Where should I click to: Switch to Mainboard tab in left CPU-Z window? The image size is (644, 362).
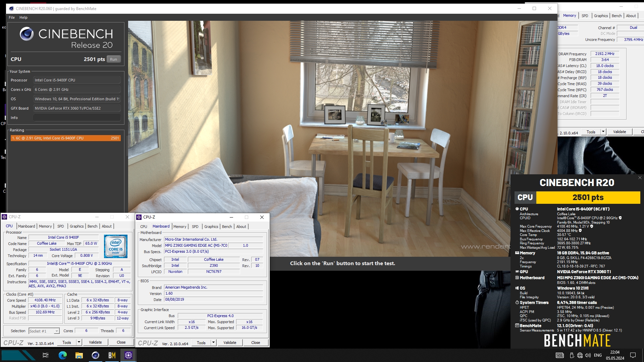[26, 226]
